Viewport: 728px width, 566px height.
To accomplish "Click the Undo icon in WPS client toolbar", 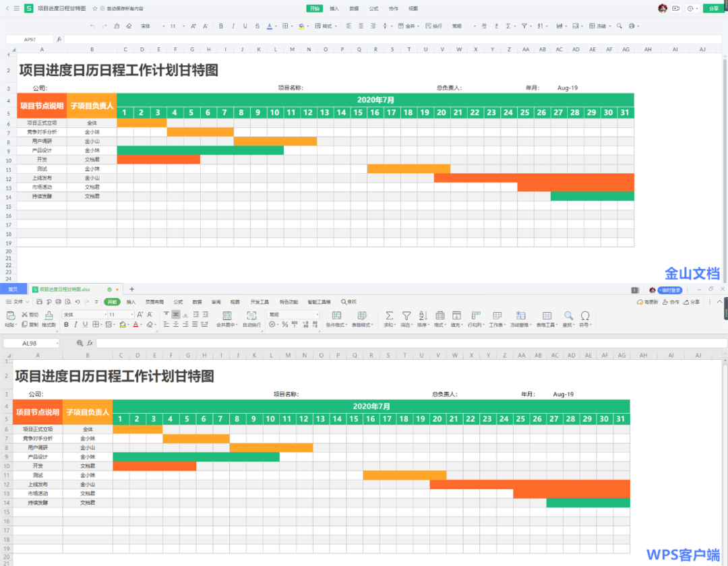I will tap(78, 302).
